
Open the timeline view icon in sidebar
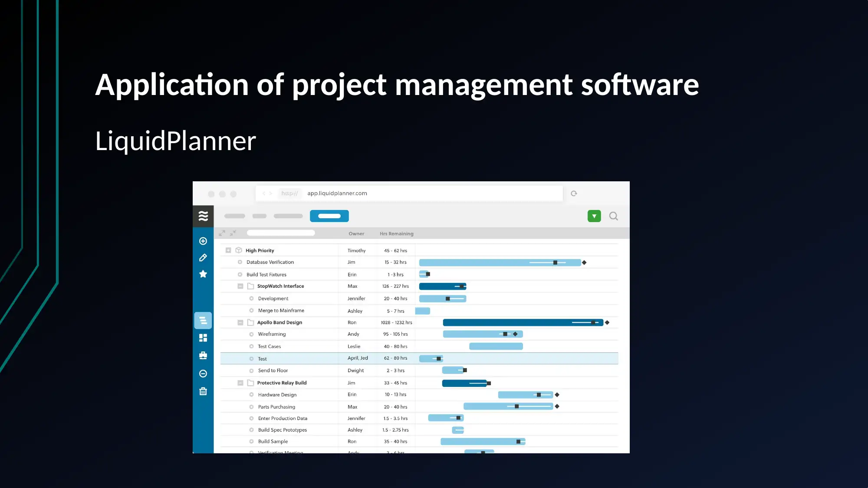203,321
